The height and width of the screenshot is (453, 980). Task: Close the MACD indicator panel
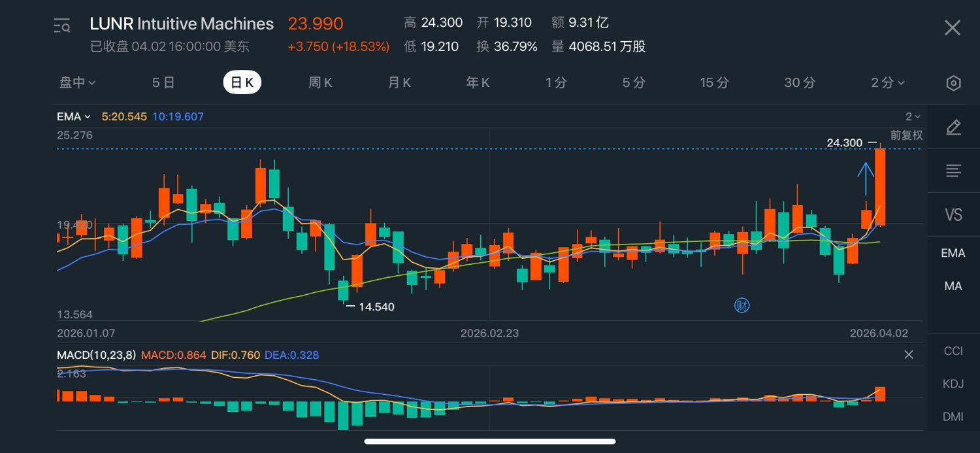(908, 355)
